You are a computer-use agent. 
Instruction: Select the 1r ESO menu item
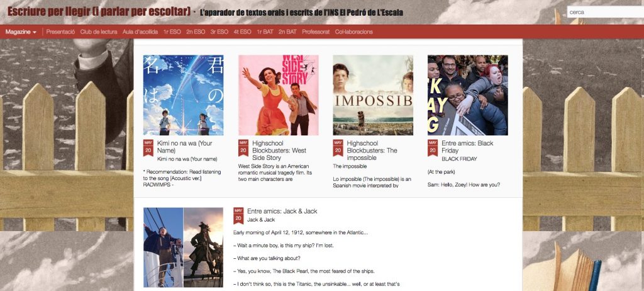click(x=172, y=31)
